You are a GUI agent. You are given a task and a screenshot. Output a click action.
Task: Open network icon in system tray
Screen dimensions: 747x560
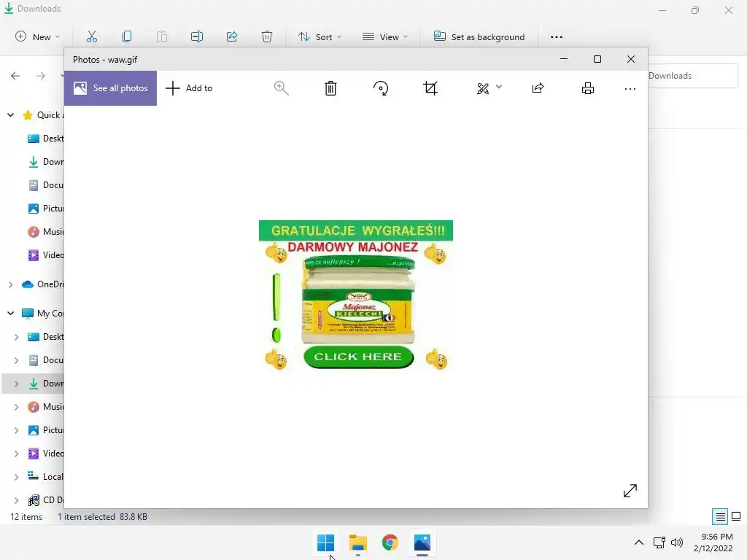click(659, 542)
